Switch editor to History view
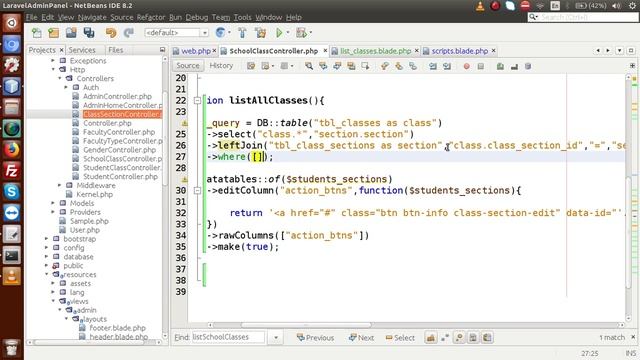 point(221,66)
